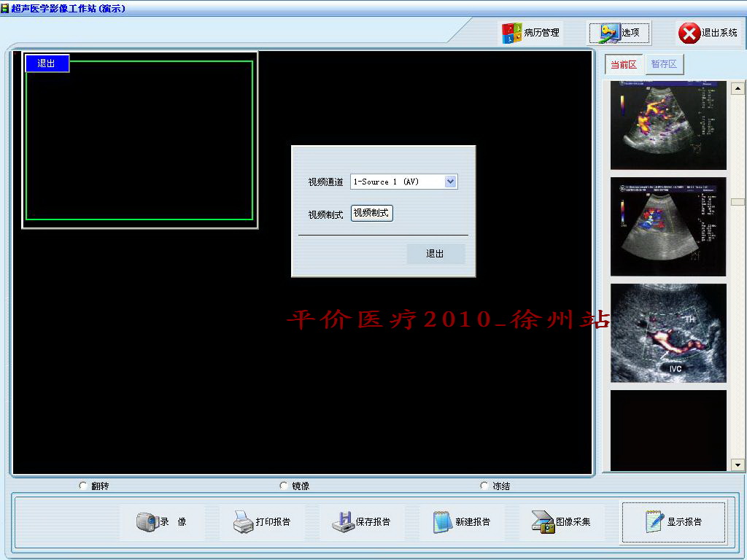The image size is (747, 560).
Task: Select the 当前区 current area tab
Action: point(623,64)
